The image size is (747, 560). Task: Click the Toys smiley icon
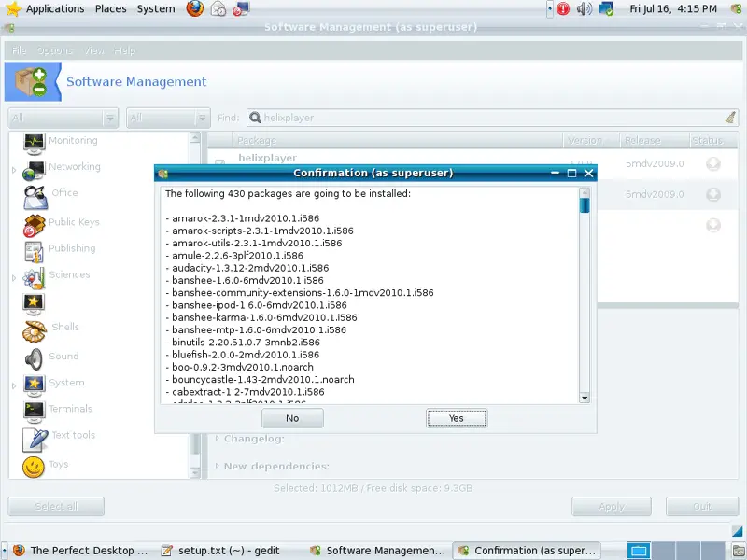(x=34, y=468)
